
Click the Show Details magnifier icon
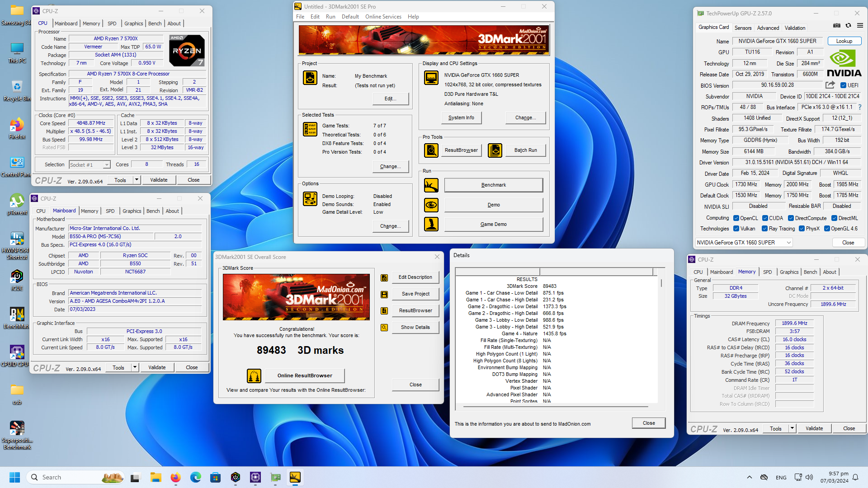384,328
